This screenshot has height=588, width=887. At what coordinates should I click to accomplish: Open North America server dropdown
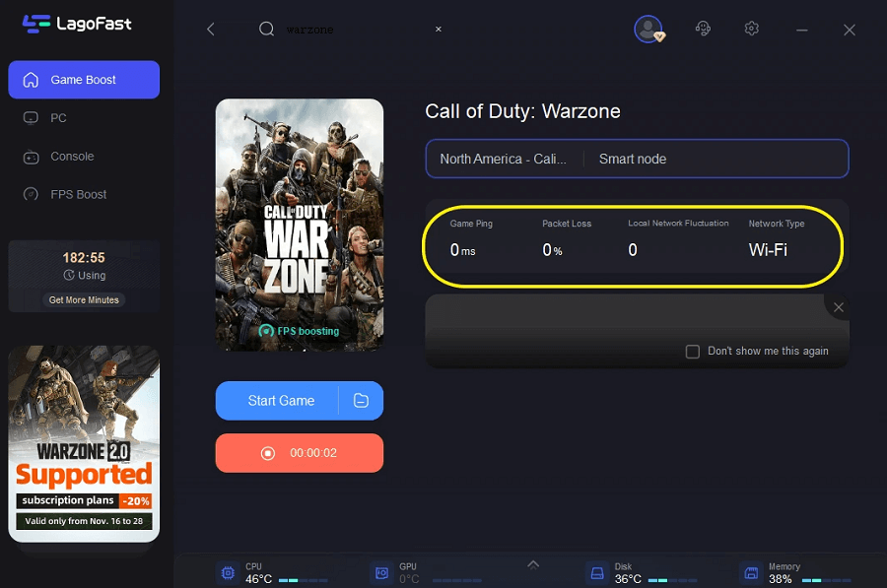point(503,159)
